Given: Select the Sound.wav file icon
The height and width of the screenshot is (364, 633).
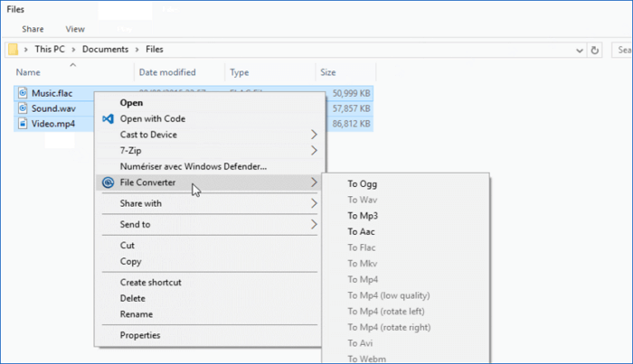Looking at the screenshot, I should click(x=22, y=107).
